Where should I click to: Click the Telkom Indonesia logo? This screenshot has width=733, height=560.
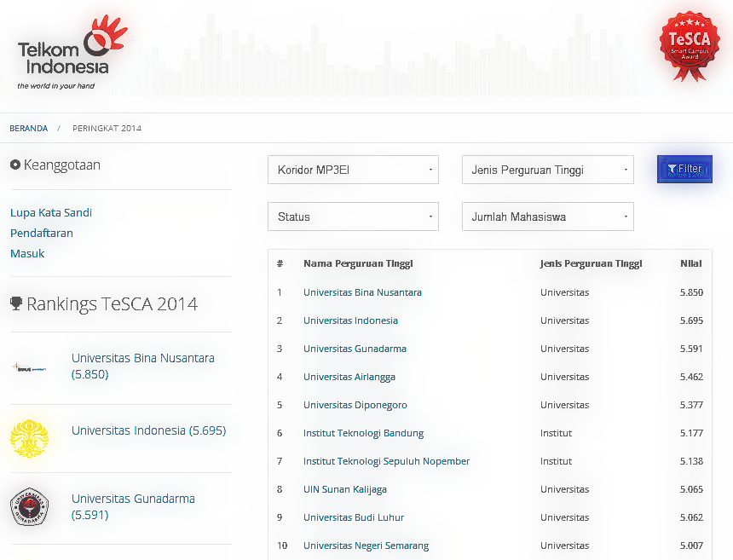click(72, 52)
